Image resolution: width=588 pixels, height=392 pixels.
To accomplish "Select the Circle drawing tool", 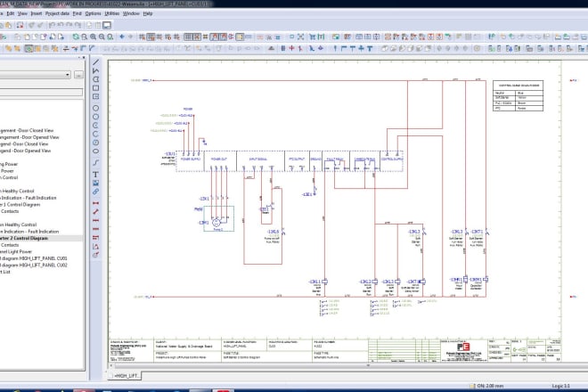I will point(96,108).
